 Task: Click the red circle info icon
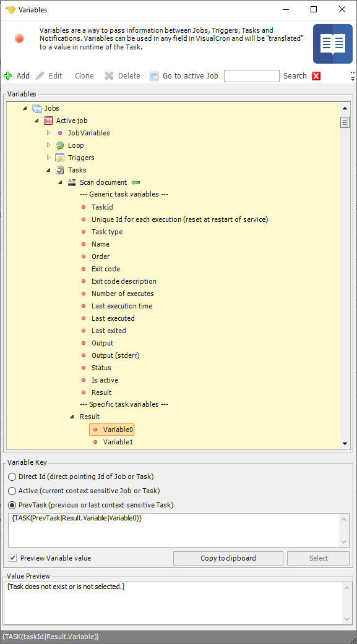pos(19,38)
